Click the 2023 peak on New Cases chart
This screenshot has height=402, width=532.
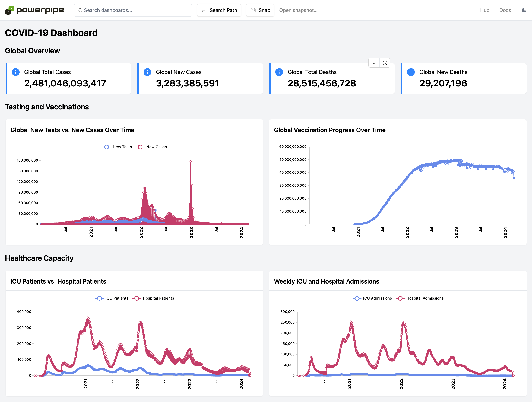191,162
